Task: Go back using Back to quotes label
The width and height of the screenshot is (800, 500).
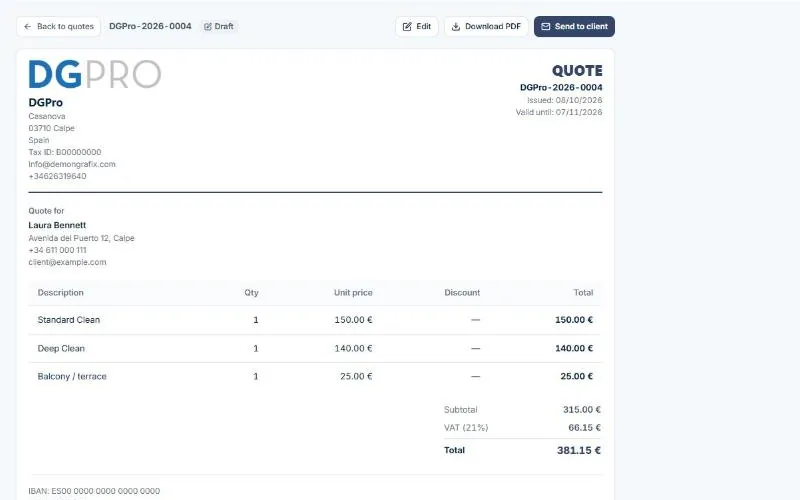Action: 65,27
